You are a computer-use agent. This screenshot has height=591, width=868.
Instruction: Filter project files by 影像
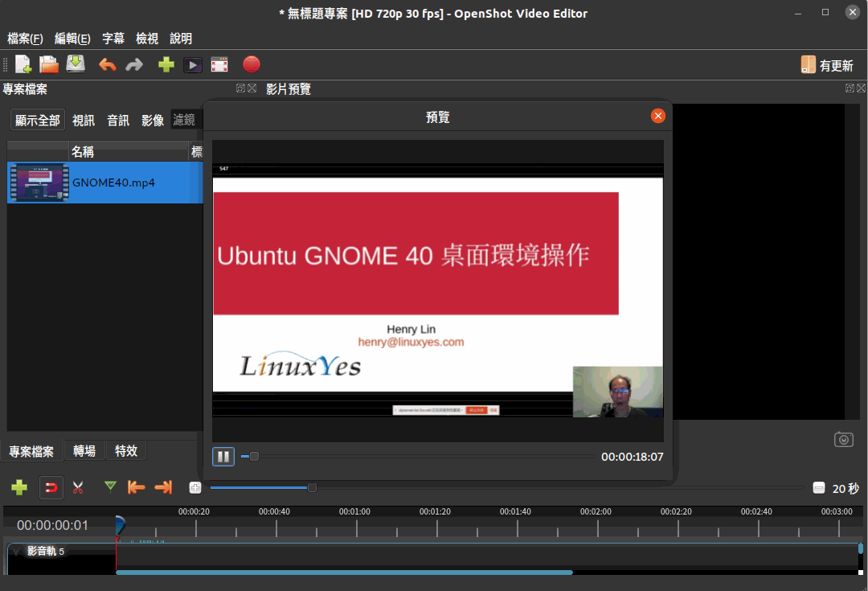click(153, 120)
